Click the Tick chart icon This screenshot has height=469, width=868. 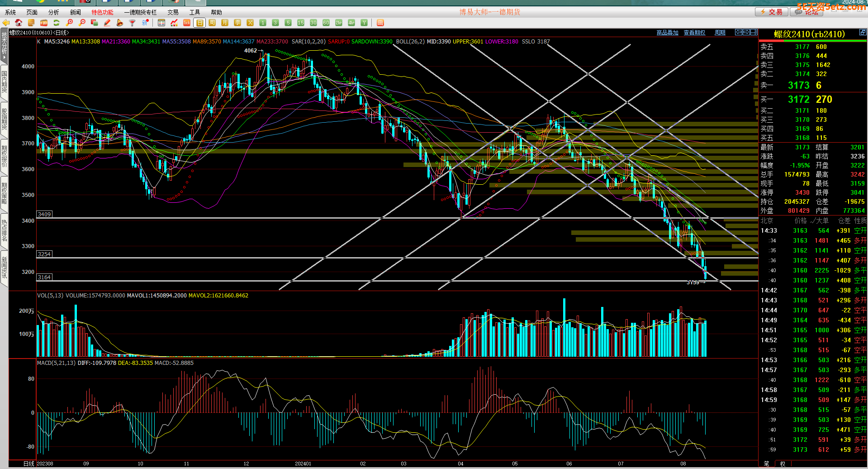click(187, 23)
